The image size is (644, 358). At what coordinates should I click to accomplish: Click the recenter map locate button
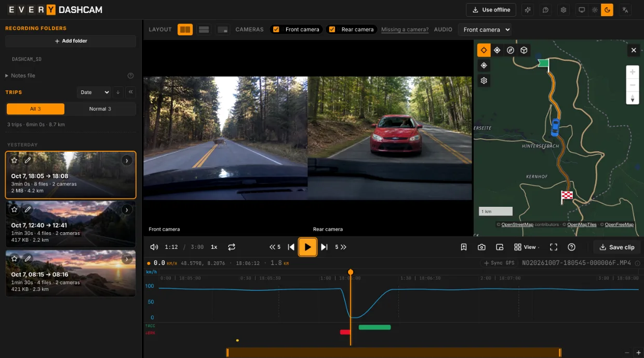tap(484, 65)
